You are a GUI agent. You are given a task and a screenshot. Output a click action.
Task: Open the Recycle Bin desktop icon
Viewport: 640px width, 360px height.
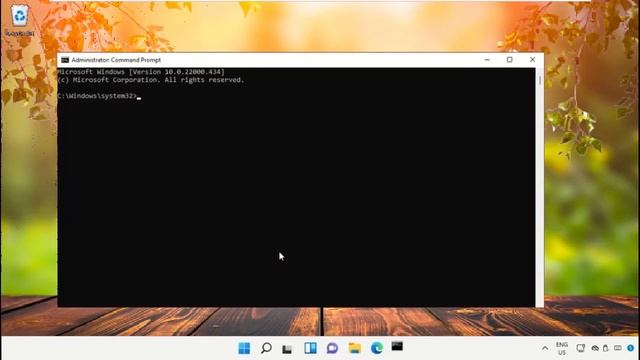(20, 20)
